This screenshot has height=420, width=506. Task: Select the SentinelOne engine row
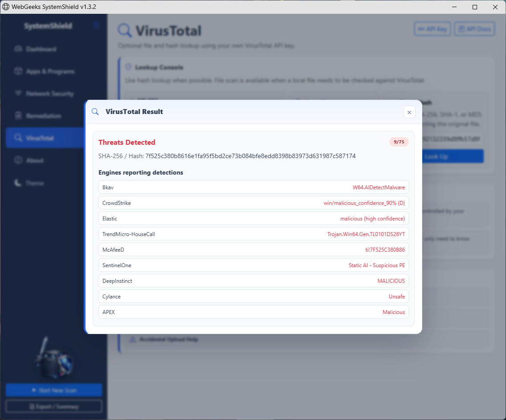(253, 265)
